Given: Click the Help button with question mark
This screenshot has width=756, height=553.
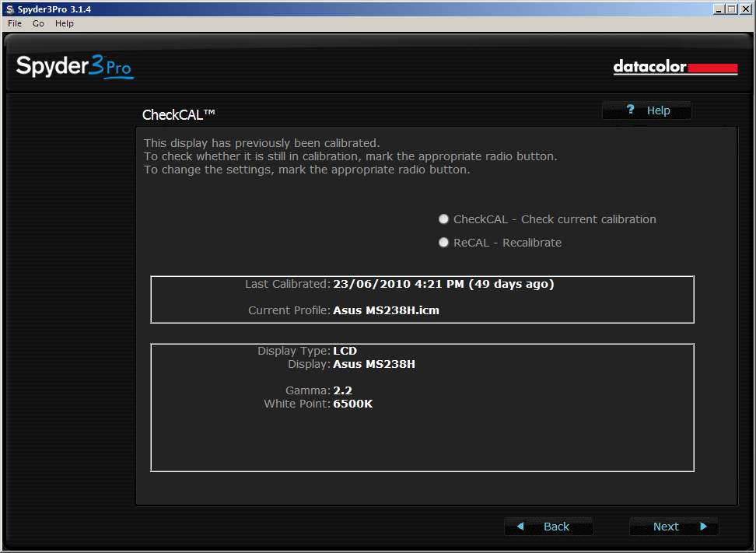Looking at the screenshot, I should 647,110.
